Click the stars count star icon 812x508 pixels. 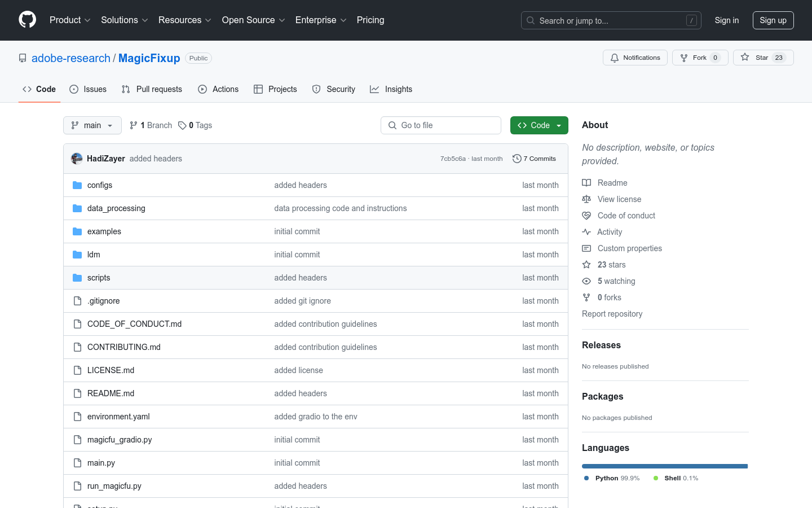586,265
